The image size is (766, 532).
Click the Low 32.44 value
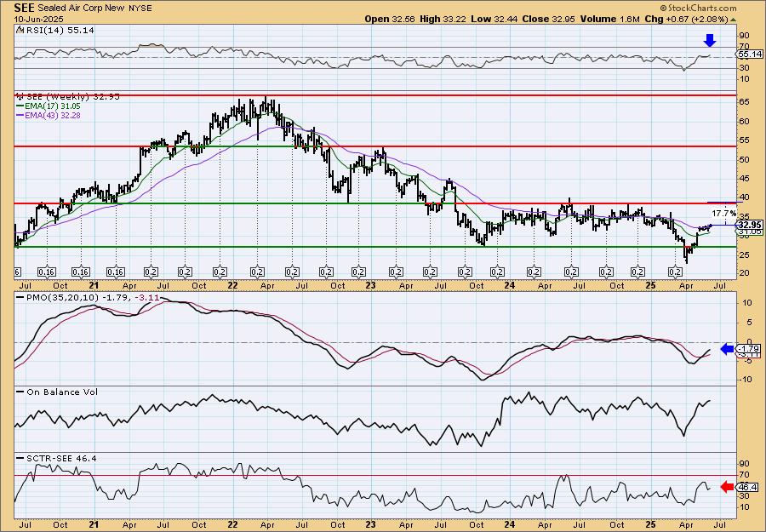[x=496, y=19]
